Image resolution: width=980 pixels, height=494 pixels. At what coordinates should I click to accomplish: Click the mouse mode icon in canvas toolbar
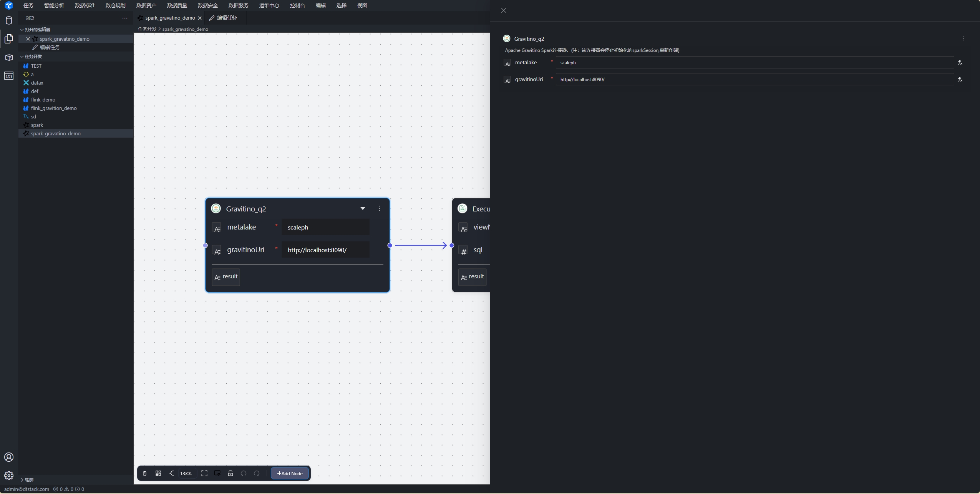tap(144, 473)
